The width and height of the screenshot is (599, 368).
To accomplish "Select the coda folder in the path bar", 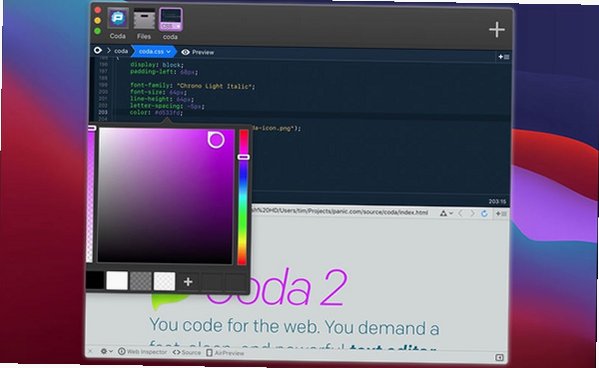I will click(121, 51).
